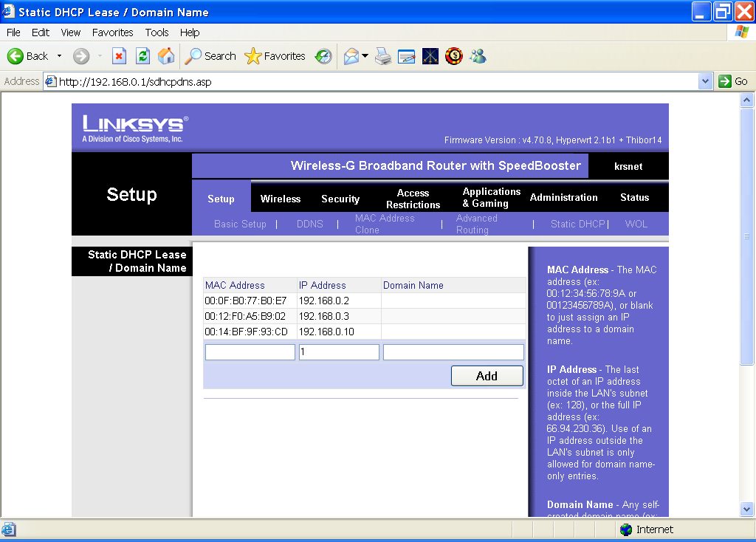The width and height of the screenshot is (756, 542).
Task: Go to the DDNS subtab
Action: click(x=309, y=224)
